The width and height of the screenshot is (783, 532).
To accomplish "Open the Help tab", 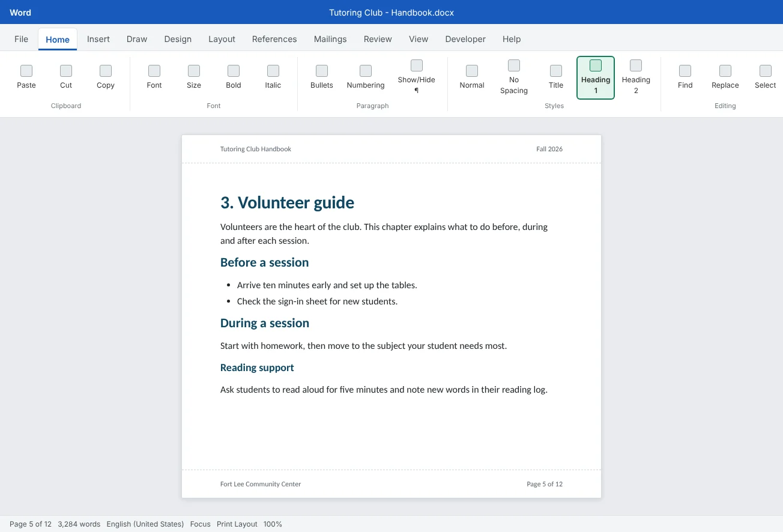I will pos(512,39).
